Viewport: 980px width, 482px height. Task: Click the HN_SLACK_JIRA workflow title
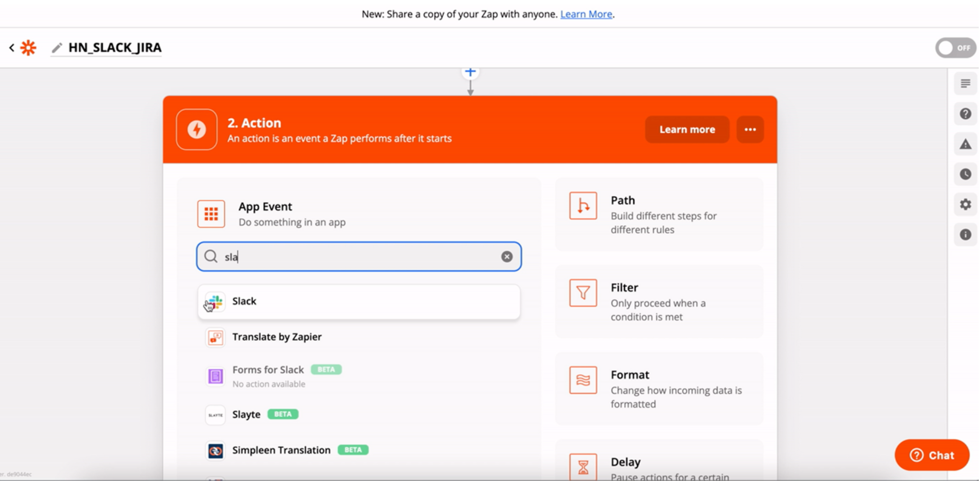[115, 48]
